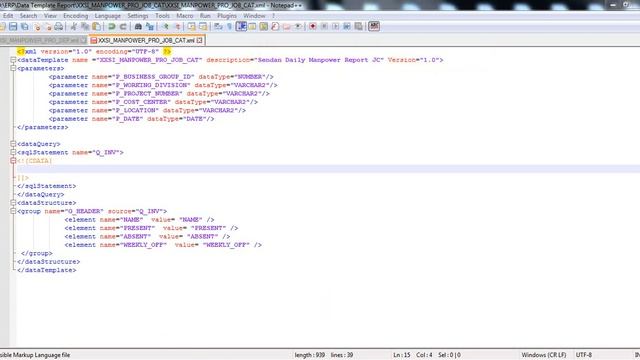Click the Undo toolbar icon
Viewport: 640px width, 360px height.
point(111,27)
